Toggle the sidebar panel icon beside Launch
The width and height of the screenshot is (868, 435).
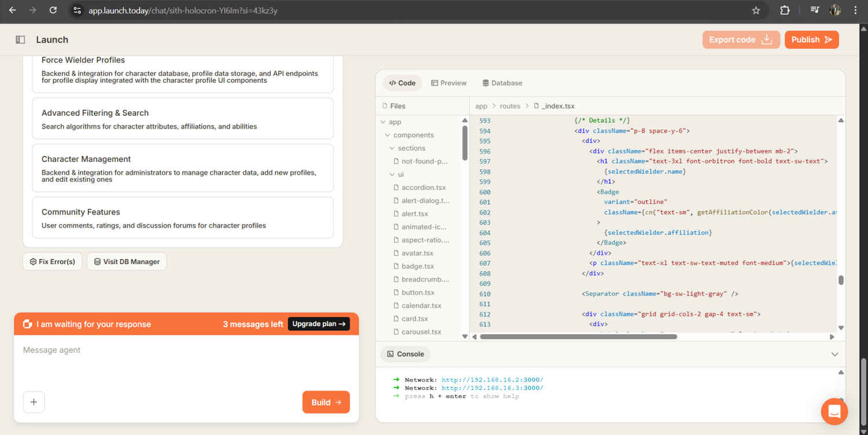(x=20, y=40)
